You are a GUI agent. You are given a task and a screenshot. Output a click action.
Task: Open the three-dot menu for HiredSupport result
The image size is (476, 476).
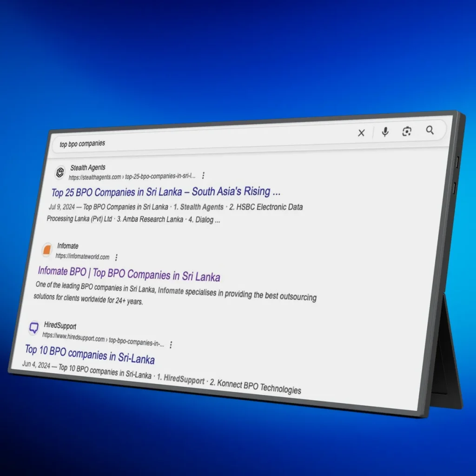pyautogui.click(x=171, y=344)
